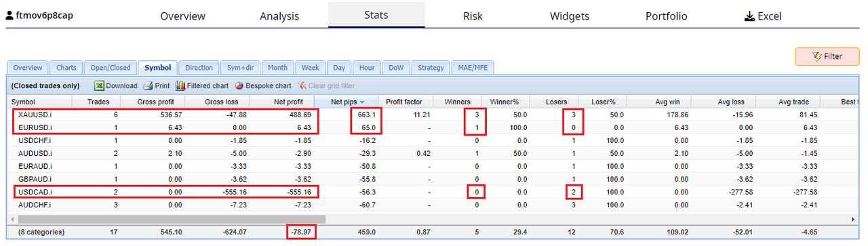Screen dimensions: 868x246
Task: Click the funnel icon on Filter button
Action: pyautogui.click(x=816, y=56)
